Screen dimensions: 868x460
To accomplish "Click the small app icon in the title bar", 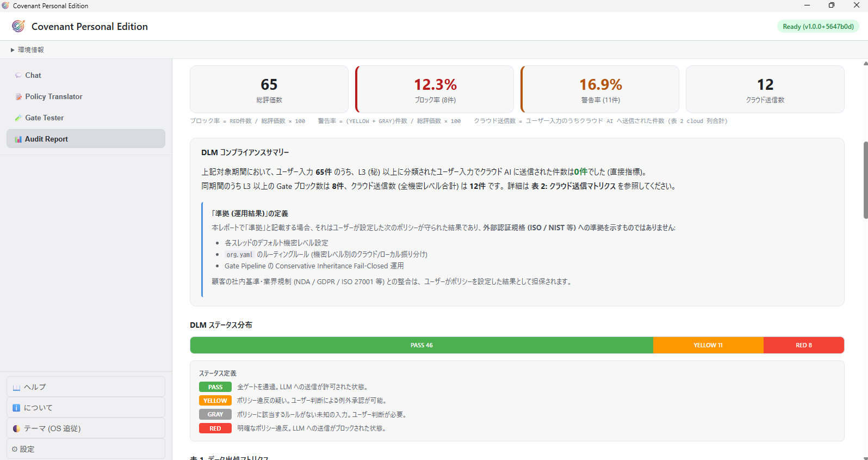I will tap(5, 5).
